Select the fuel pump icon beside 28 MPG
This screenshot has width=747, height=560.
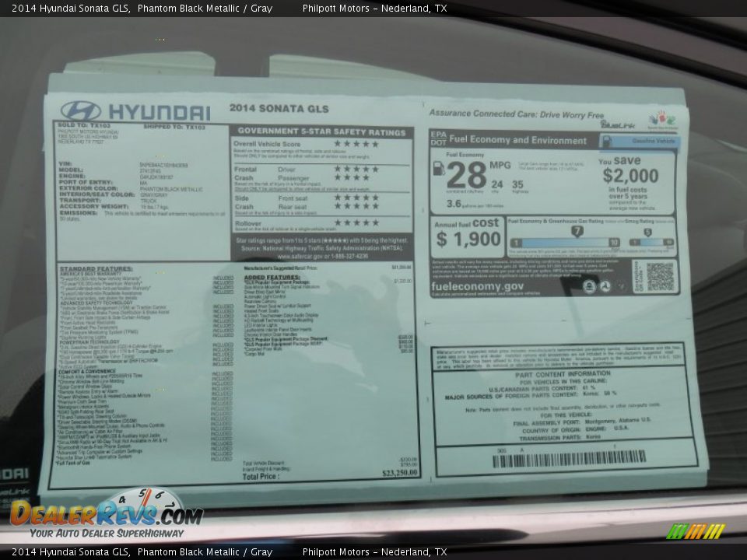point(439,170)
